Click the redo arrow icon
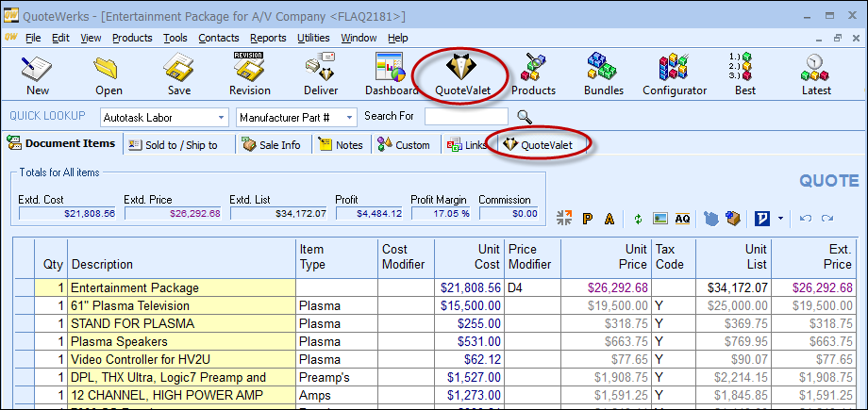 click(827, 219)
